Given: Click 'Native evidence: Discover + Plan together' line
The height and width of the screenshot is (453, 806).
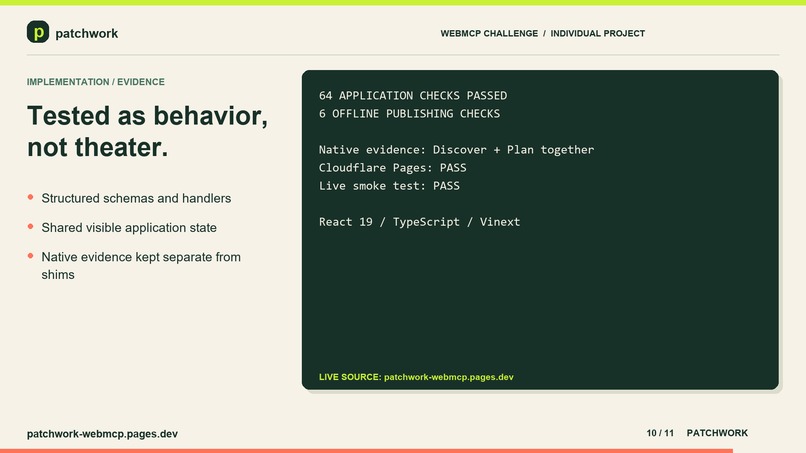Looking at the screenshot, I should tap(456, 150).
